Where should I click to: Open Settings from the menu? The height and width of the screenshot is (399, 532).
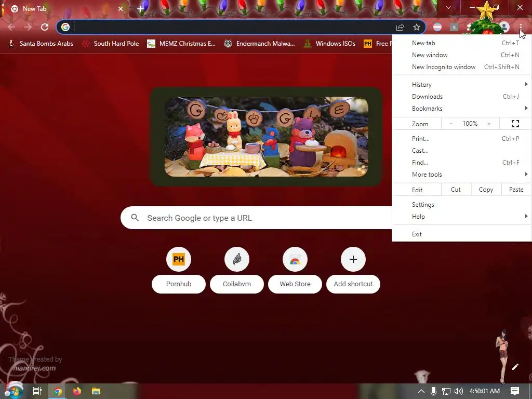click(462, 205)
